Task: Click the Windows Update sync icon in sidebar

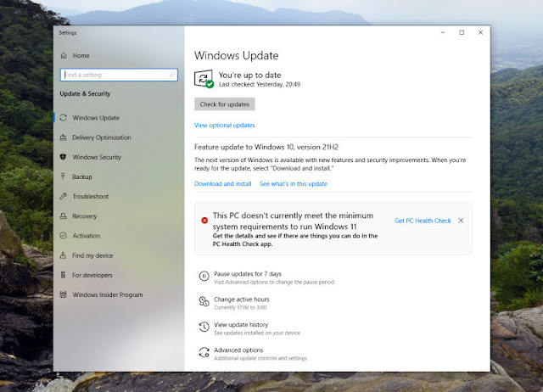Action: tap(63, 118)
